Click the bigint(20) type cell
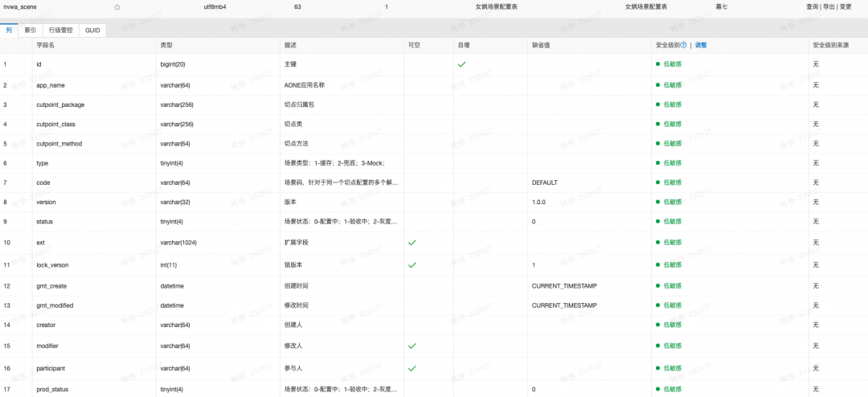 (x=173, y=64)
